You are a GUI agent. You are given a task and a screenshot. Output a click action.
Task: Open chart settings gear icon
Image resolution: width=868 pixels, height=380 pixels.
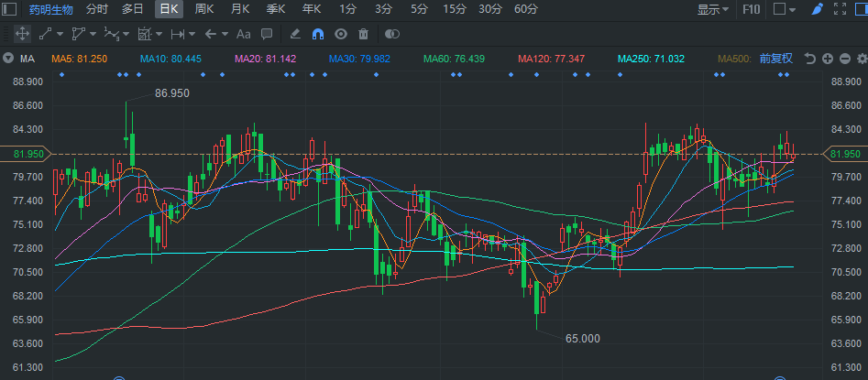tap(862, 59)
